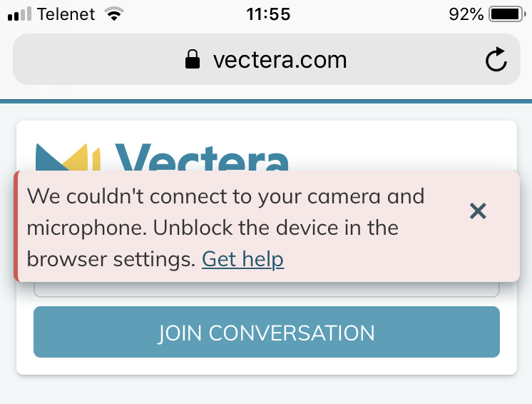
Task: Tap the Telenet carrier label
Action: point(66,14)
